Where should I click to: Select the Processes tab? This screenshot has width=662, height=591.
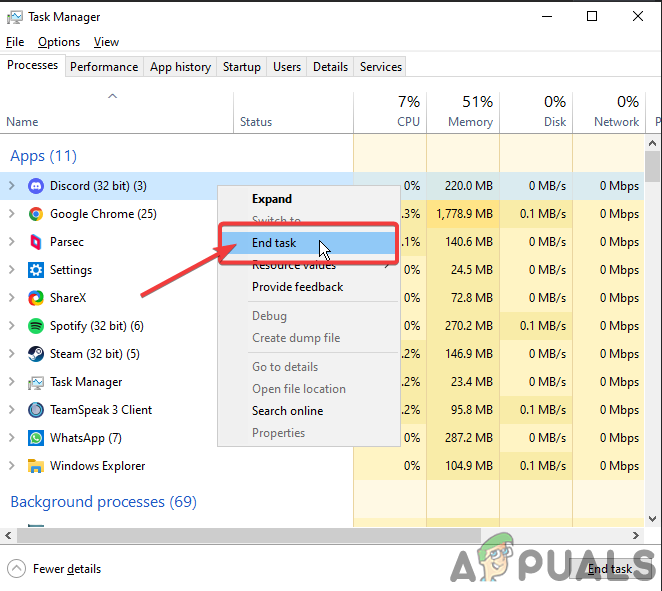pos(33,65)
